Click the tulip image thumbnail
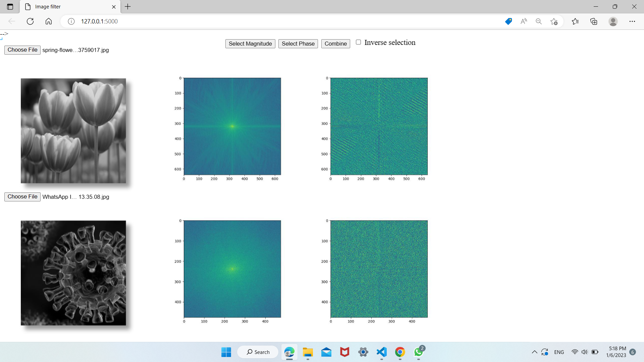Viewport: 644px width, 362px height. (x=73, y=131)
